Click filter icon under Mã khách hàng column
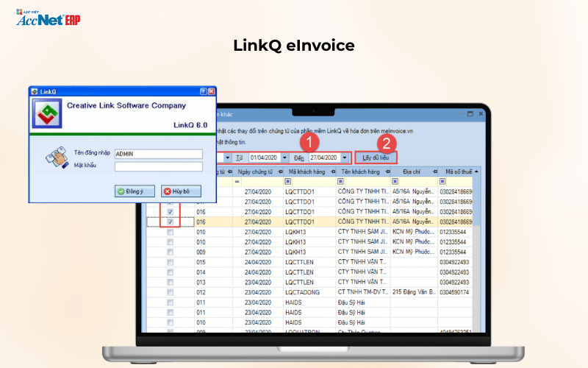The height and width of the screenshot is (368, 588). (x=288, y=181)
